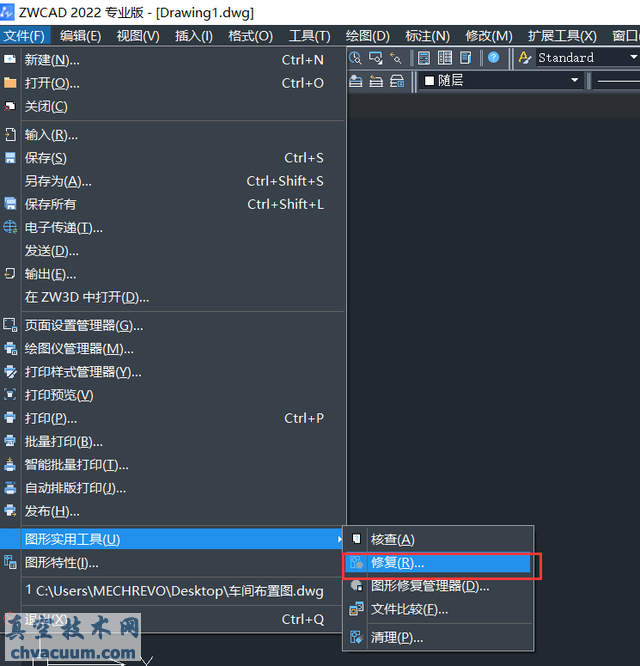This screenshot has width=640, height=666.
Task: Click the text style icon beside Standard
Action: click(x=525, y=58)
